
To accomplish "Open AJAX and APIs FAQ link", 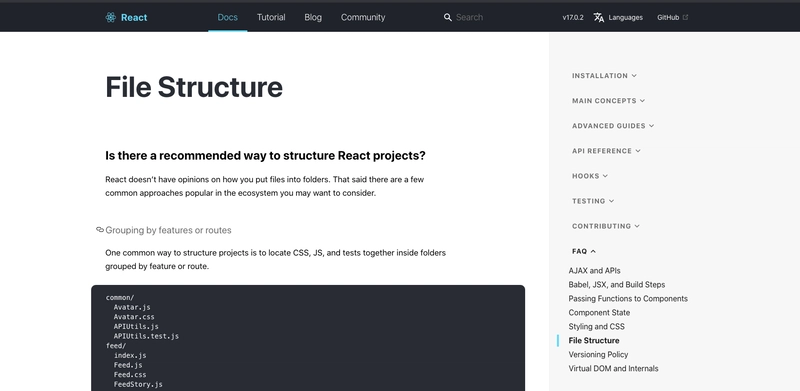I will click(594, 271).
